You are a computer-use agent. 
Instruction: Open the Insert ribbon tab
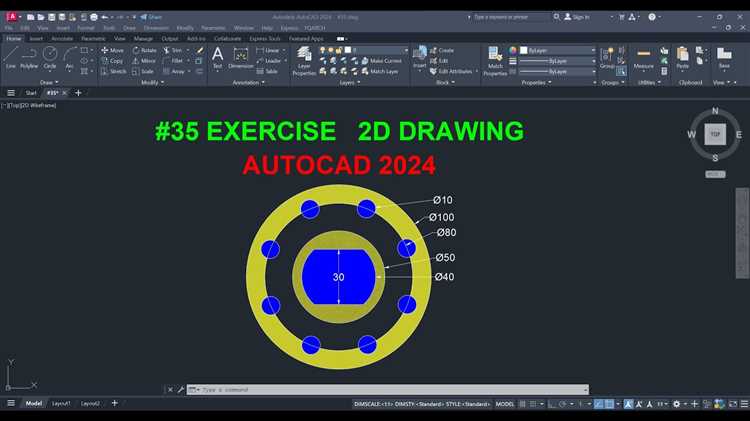pyautogui.click(x=36, y=39)
